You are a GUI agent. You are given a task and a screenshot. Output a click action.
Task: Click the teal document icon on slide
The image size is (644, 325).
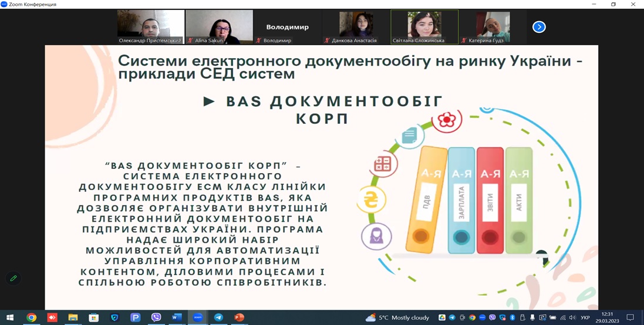[x=410, y=136]
